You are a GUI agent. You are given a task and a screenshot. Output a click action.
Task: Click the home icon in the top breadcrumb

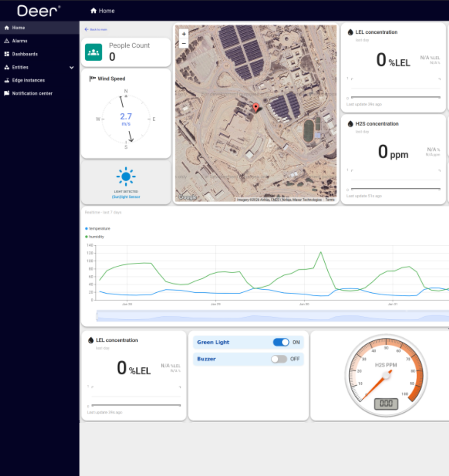(93, 11)
